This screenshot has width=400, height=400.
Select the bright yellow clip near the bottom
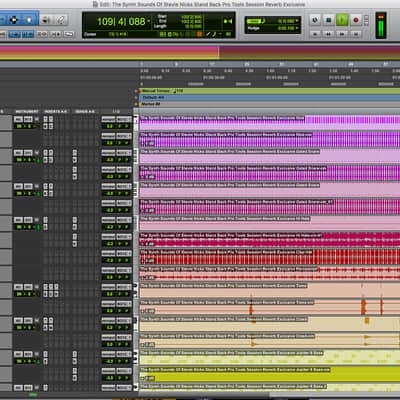pyautogui.click(x=270, y=374)
